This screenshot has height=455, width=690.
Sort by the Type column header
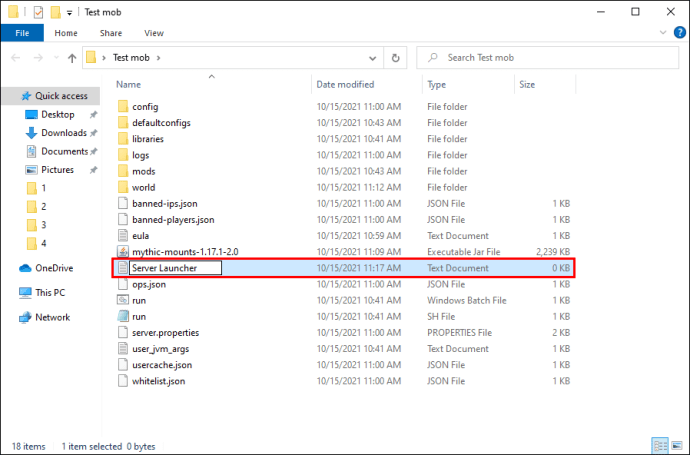[436, 84]
